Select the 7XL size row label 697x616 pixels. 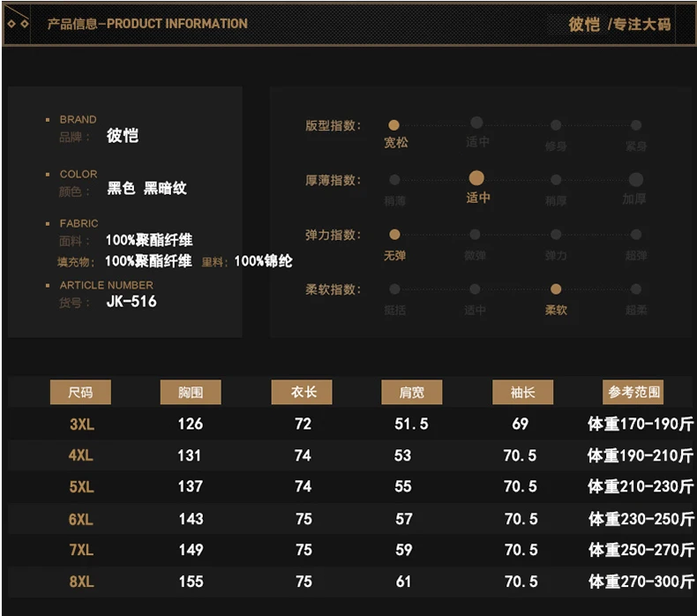pyautogui.click(x=81, y=550)
